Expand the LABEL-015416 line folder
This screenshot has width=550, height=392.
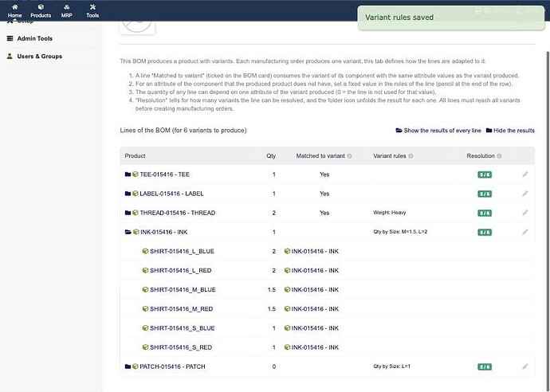pyautogui.click(x=128, y=194)
